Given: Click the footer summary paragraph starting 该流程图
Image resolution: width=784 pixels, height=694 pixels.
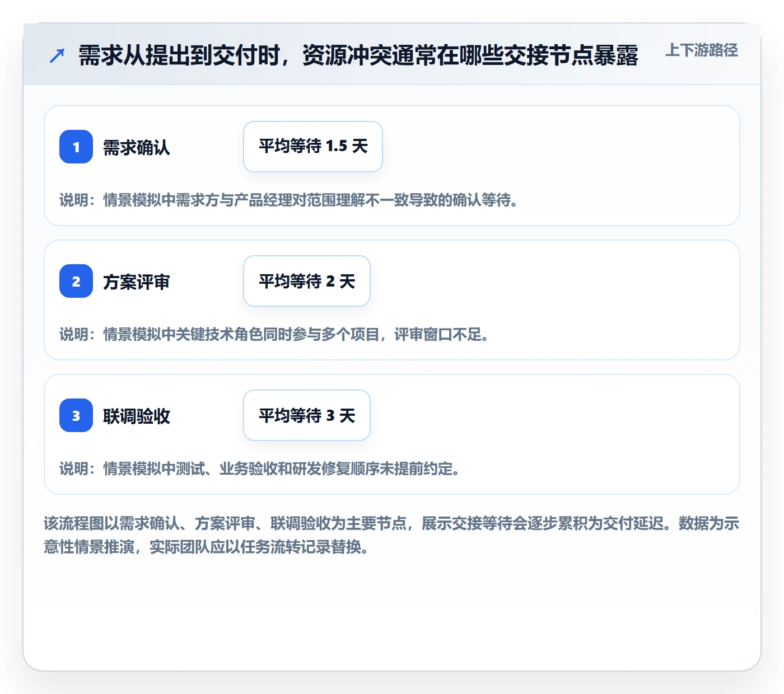Looking at the screenshot, I should pyautogui.click(x=391, y=535).
